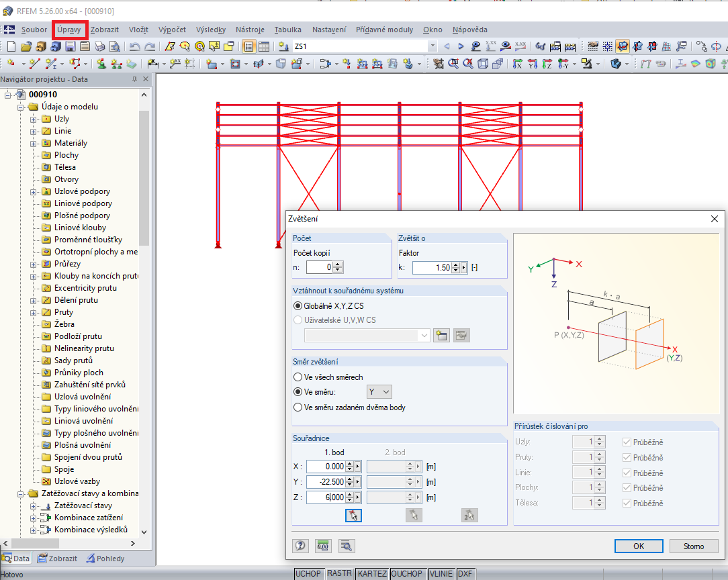Toggle Průběžně checkbox for Pruty
This screenshot has width=728, height=580.
tap(627, 458)
